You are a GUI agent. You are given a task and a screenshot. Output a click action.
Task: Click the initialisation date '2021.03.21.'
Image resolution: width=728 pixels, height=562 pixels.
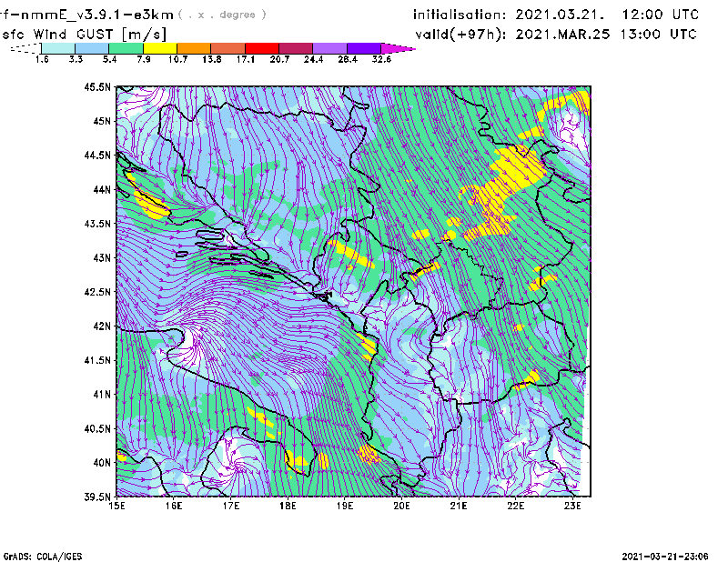pos(560,15)
